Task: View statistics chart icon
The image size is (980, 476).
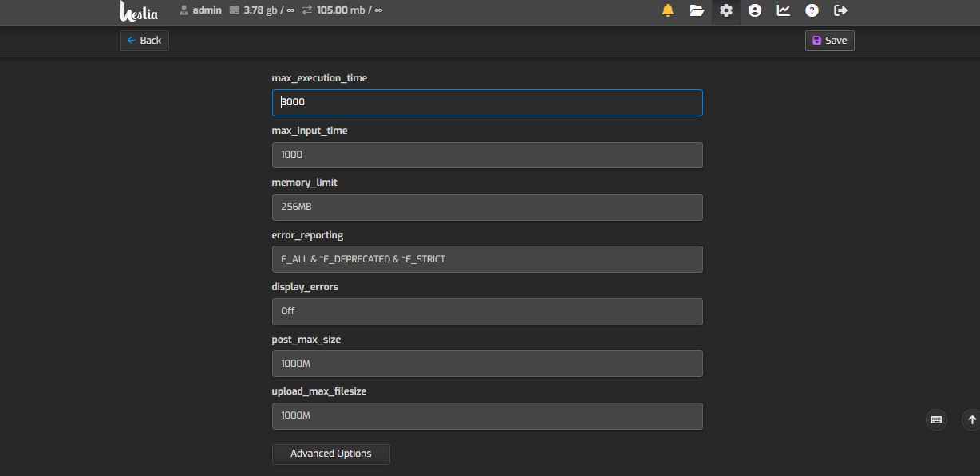Action: click(x=784, y=10)
